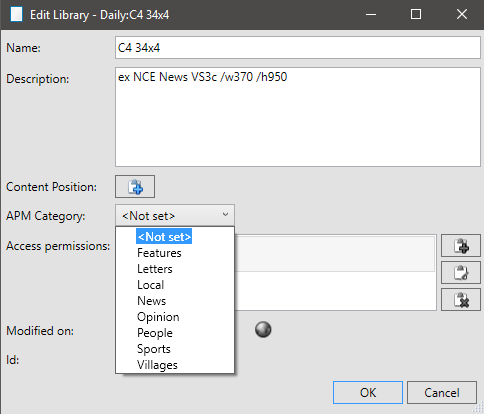484x414 pixels.
Task: Click the Content Position add icon button
Action: [135, 186]
